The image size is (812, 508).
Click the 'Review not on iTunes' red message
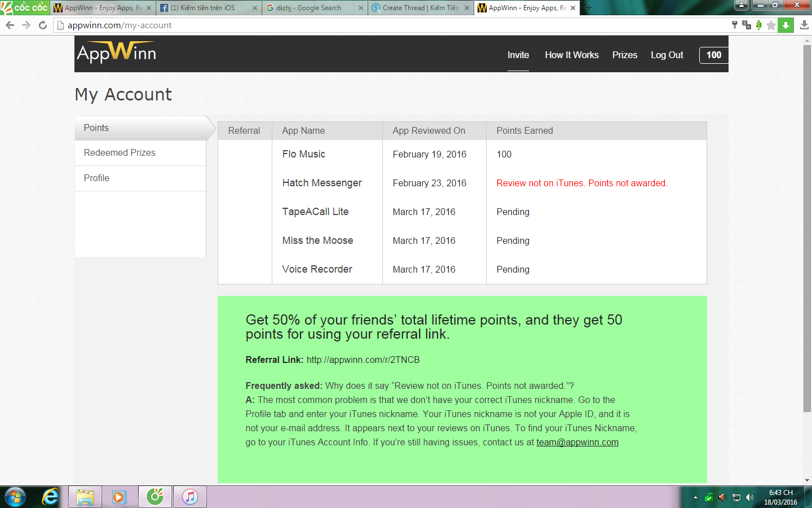point(582,183)
